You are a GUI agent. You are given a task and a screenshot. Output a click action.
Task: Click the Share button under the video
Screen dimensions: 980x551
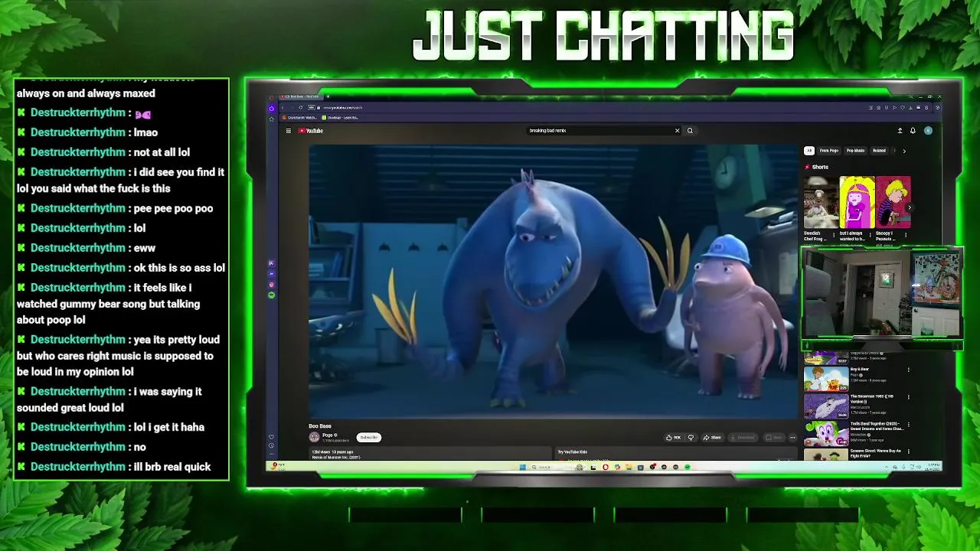point(713,438)
